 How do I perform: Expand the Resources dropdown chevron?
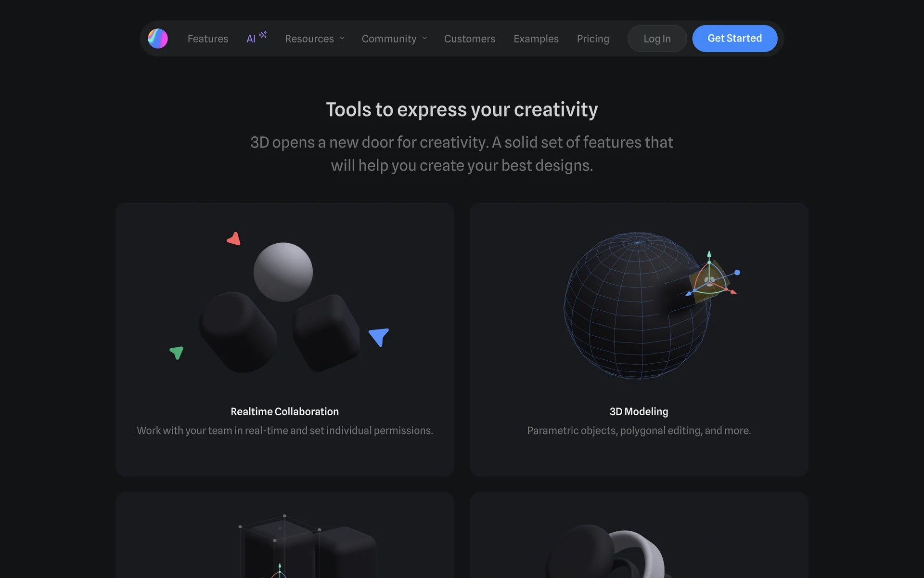342,39
